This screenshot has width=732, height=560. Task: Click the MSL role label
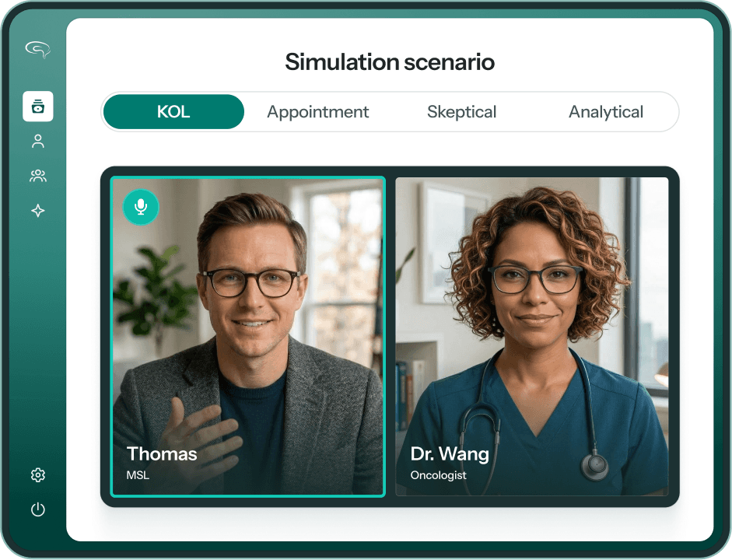coord(138,475)
